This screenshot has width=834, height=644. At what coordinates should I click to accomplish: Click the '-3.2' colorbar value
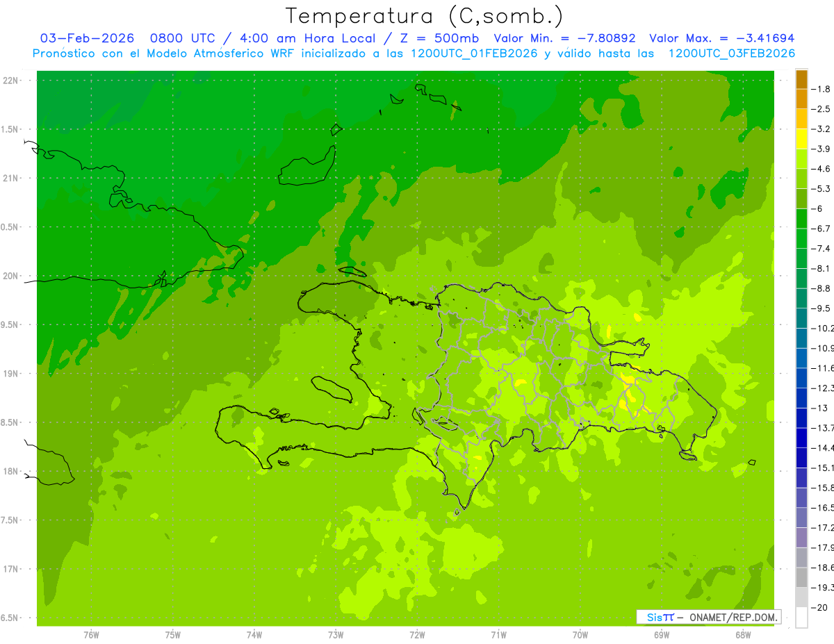821,129
